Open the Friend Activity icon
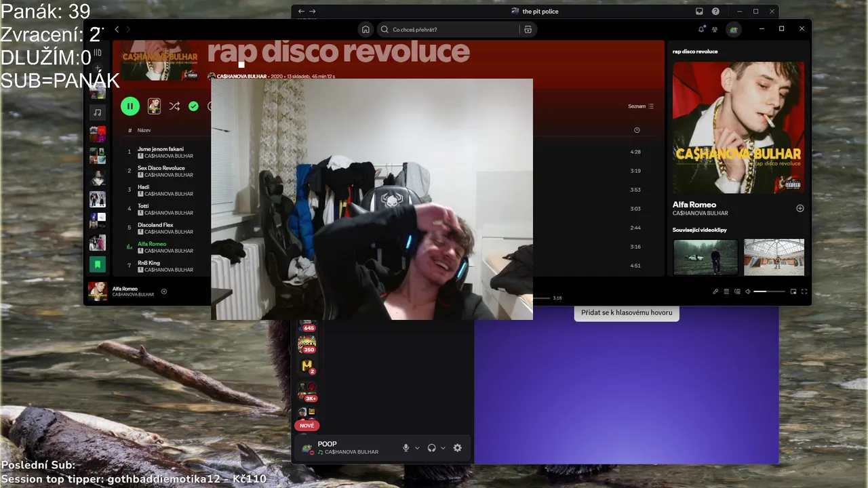Viewport: 868px width, 488px height. [715, 29]
